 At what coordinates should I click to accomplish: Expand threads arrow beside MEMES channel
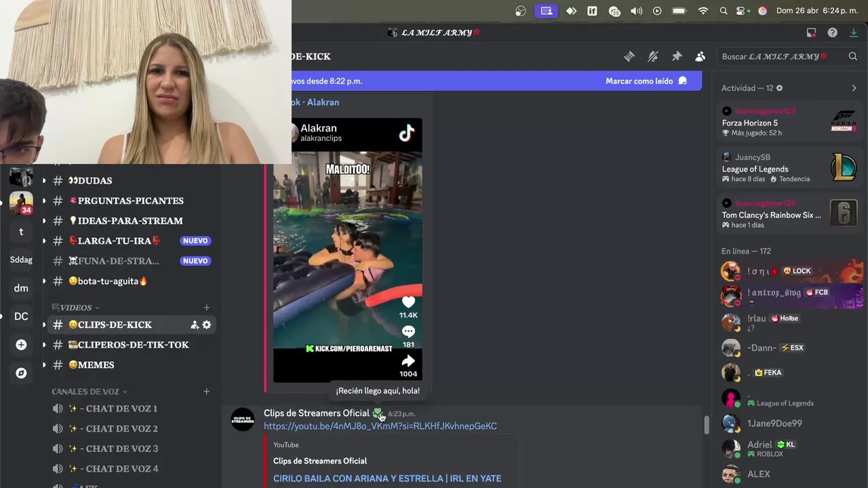[44, 365]
